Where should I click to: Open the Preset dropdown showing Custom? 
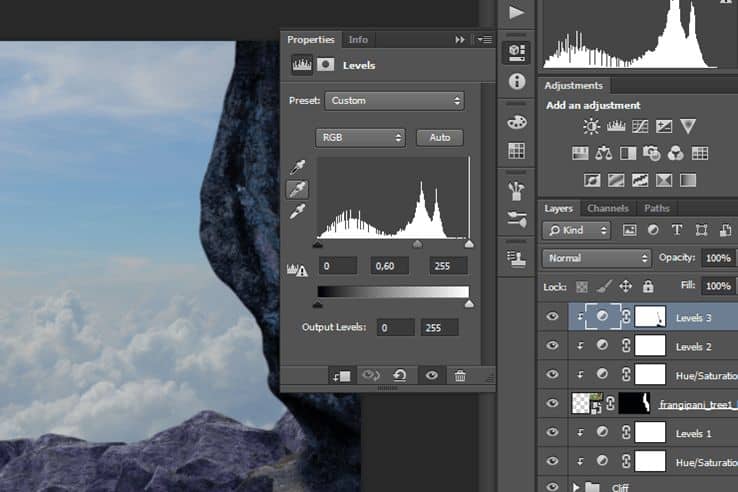click(x=394, y=101)
